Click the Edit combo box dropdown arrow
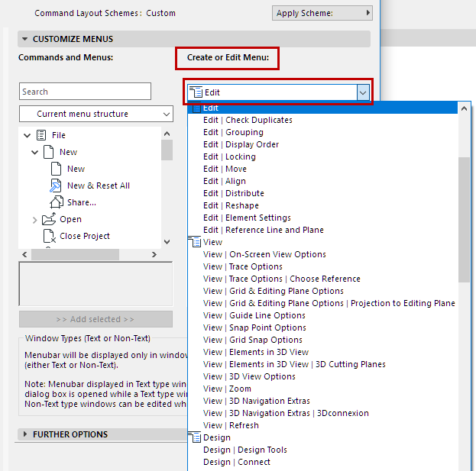Screen dimensions: 476x471 pos(363,92)
